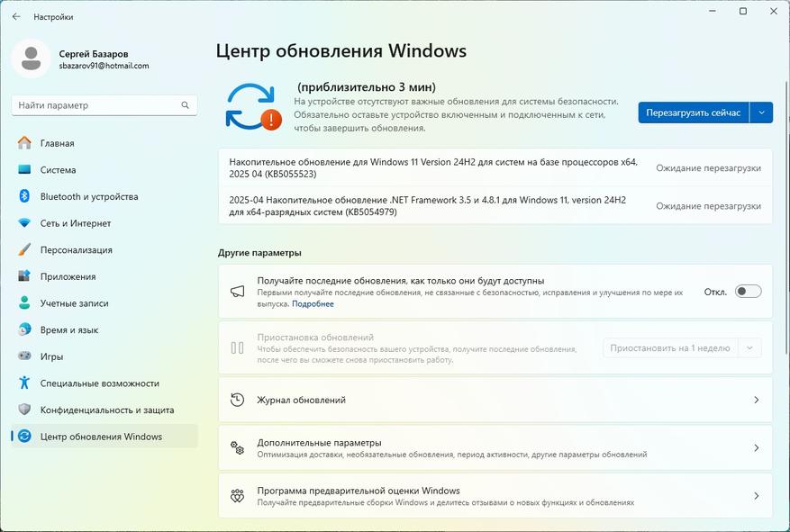The image size is (790, 532).
Task: Click Программа предварительной оценки Windows label
Action: (359, 491)
